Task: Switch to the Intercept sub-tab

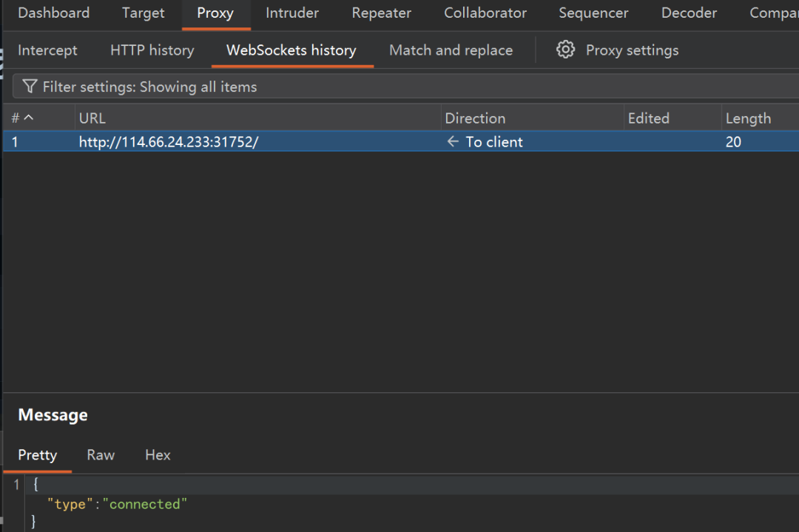Action: [47, 50]
